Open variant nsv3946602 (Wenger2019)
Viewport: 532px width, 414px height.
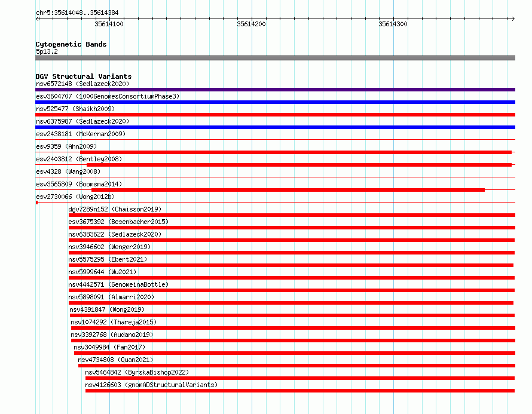[109, 247]
